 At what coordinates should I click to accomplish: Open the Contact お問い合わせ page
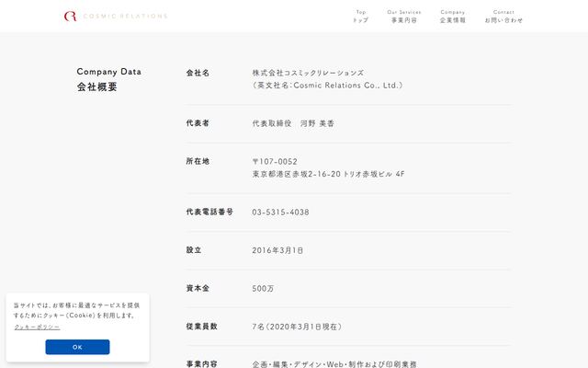pos(503,17)
